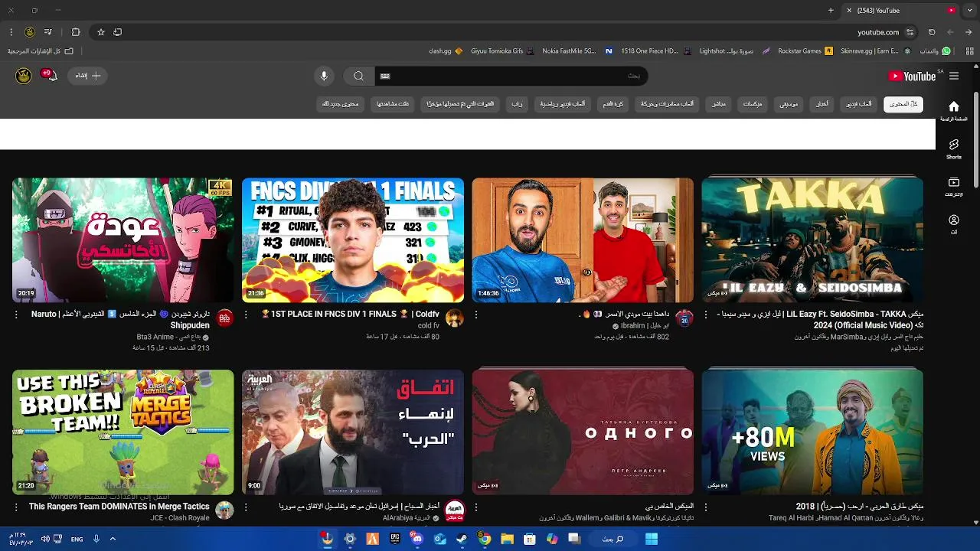The image size is (980, 551).
Task: Open Subscriptions in the sidebar
Action: [953, 187]
